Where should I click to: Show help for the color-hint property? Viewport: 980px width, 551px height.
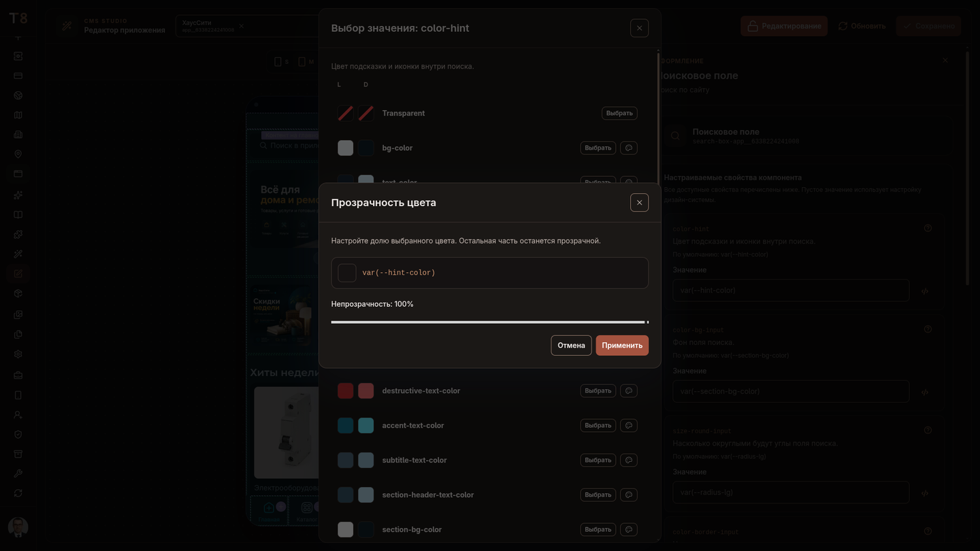928,229
